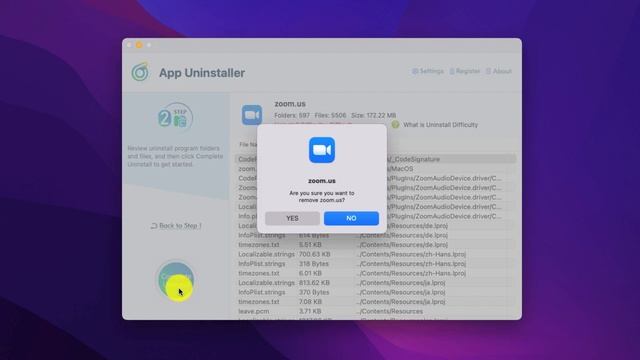The height and width of the screenshot is (360, 640).
Task: Click the zh-Hans.lproj path beside 700.63 KB
Action: [x=412, y=254]
